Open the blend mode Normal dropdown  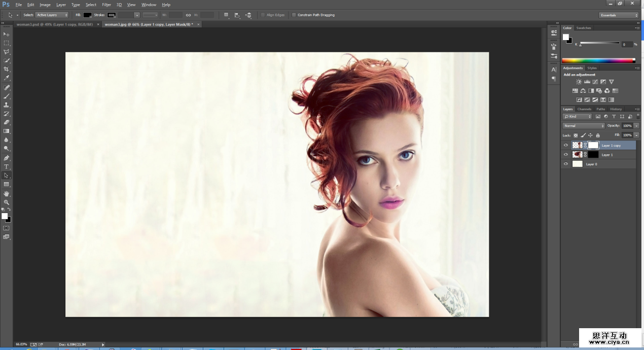point(584,126)
